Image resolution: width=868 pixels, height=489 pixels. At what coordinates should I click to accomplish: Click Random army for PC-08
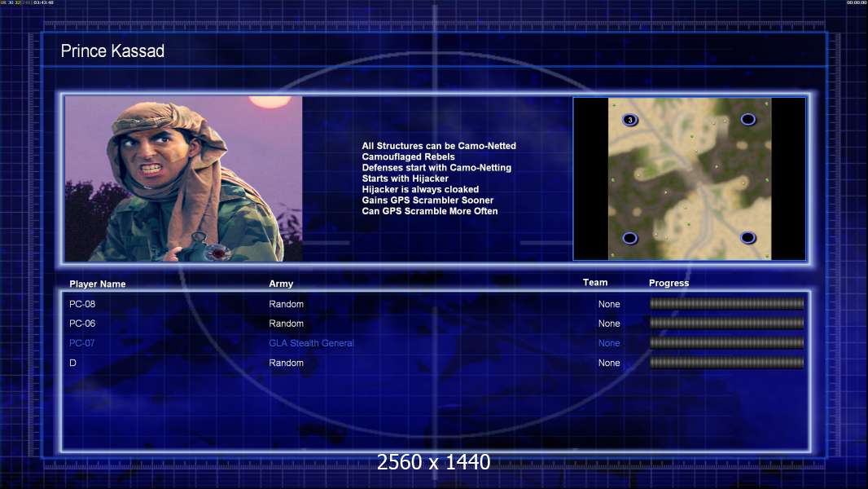pos(286,304)
